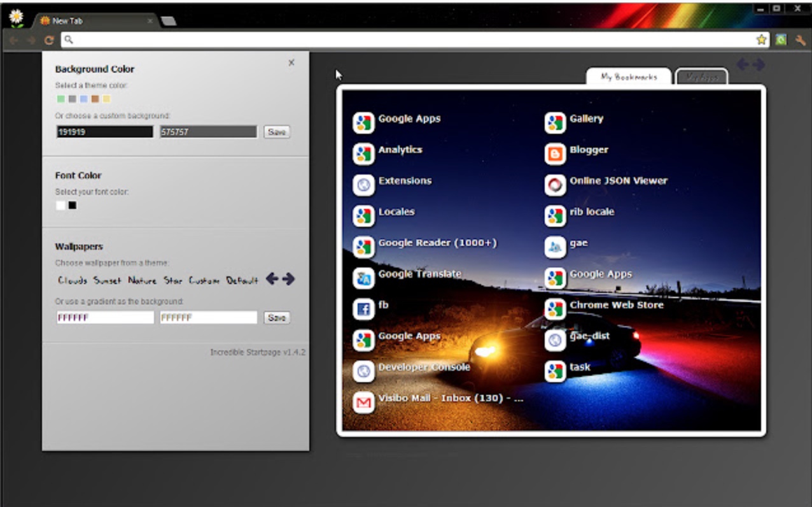Open the Gallery bookmark icon
The width and height of the screenshot is (812, 507).
[555, 122]
